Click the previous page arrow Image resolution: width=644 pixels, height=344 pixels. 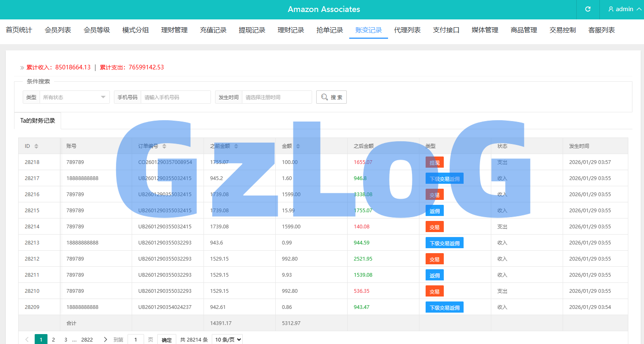[27, 339]
